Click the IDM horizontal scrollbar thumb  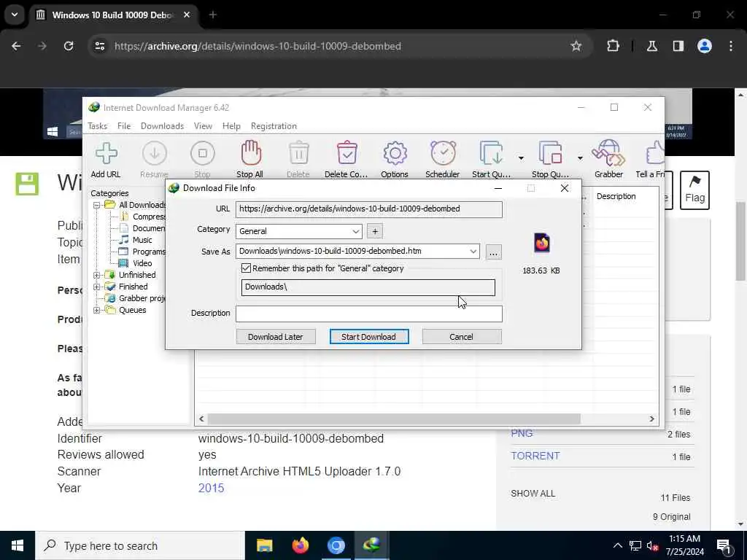(395, 419)
